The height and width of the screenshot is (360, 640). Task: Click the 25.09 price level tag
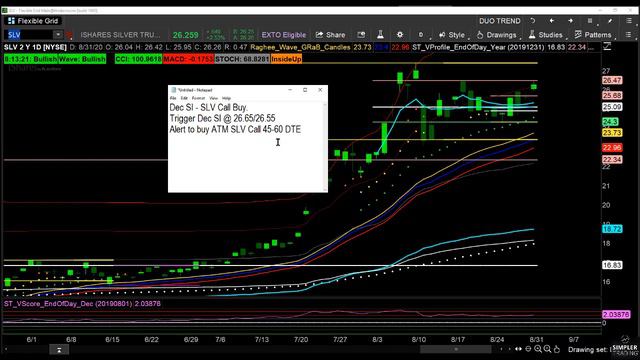click(612, 107)
